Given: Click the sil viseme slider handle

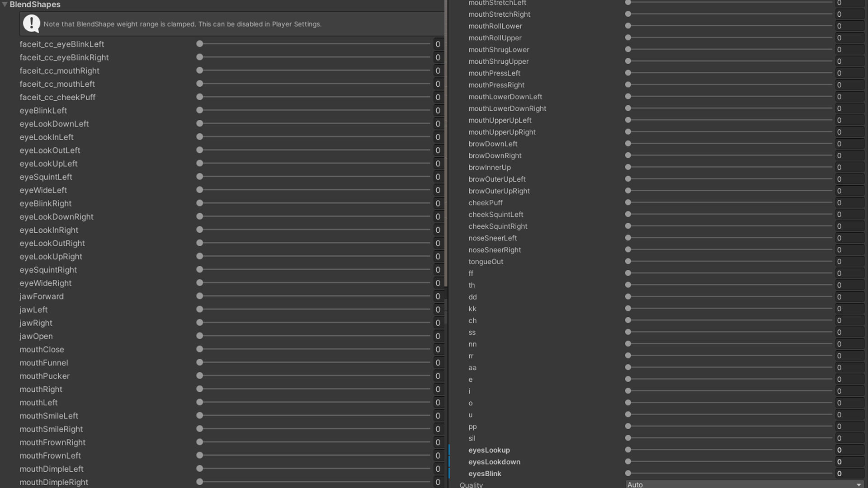Looking at the screenshot, I should [x=628, y=438].
